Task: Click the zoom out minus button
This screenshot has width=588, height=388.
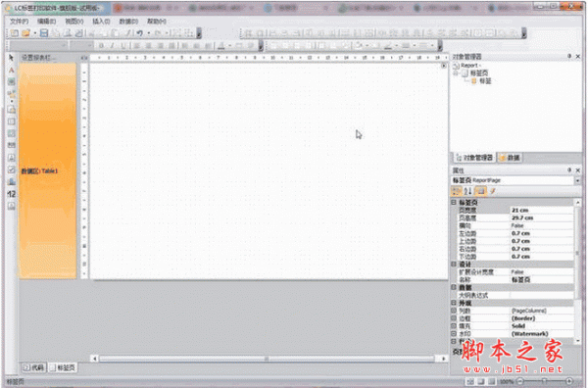Action: [519, 381]
